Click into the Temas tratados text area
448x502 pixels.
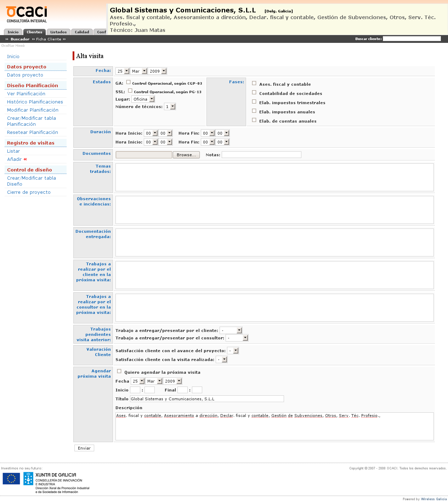(274, 177)
